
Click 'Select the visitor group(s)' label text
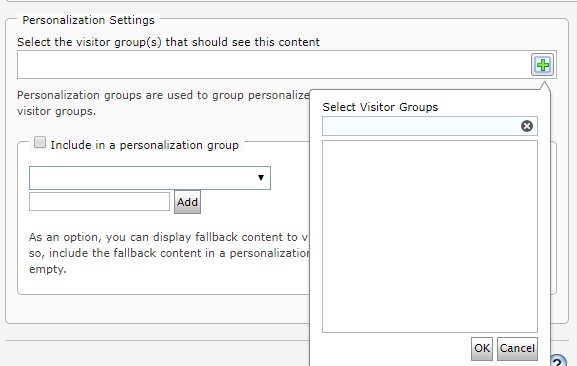tap(168, 42)
